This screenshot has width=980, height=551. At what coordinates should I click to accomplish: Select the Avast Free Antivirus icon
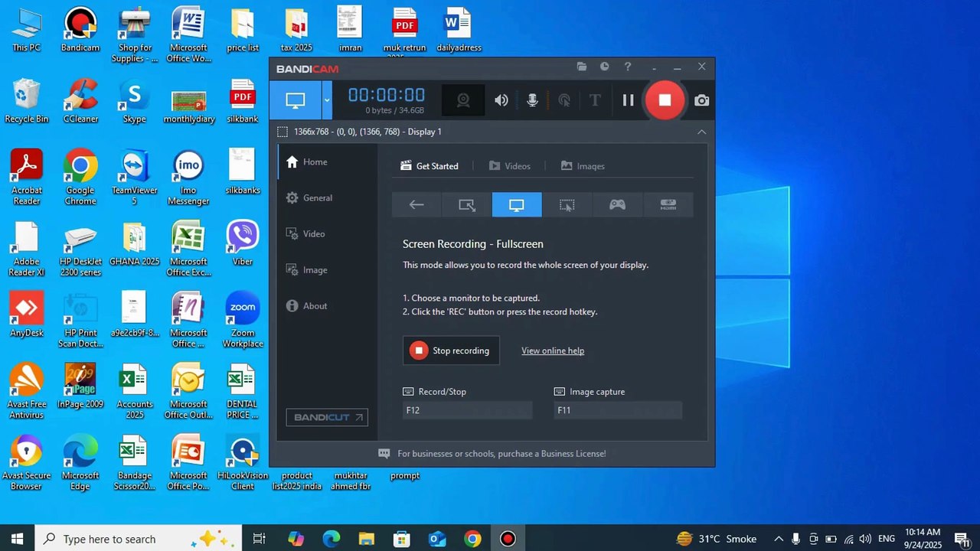tap(26, 391)
